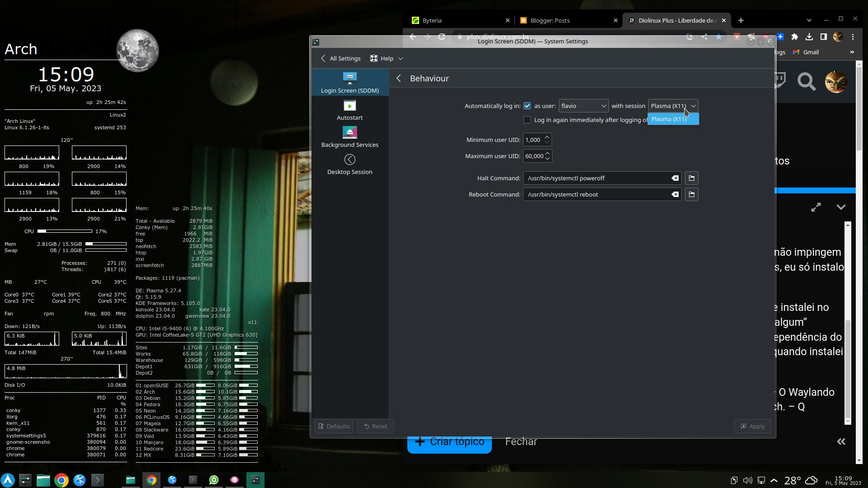Browse for Halt Command file
This screenshot has height=488, width=868.
point(691,178)
